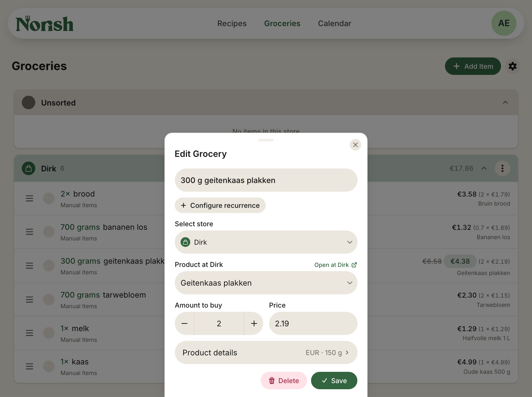Expand Product details EUR 150 g
The image size is (532, 397).
266,352
